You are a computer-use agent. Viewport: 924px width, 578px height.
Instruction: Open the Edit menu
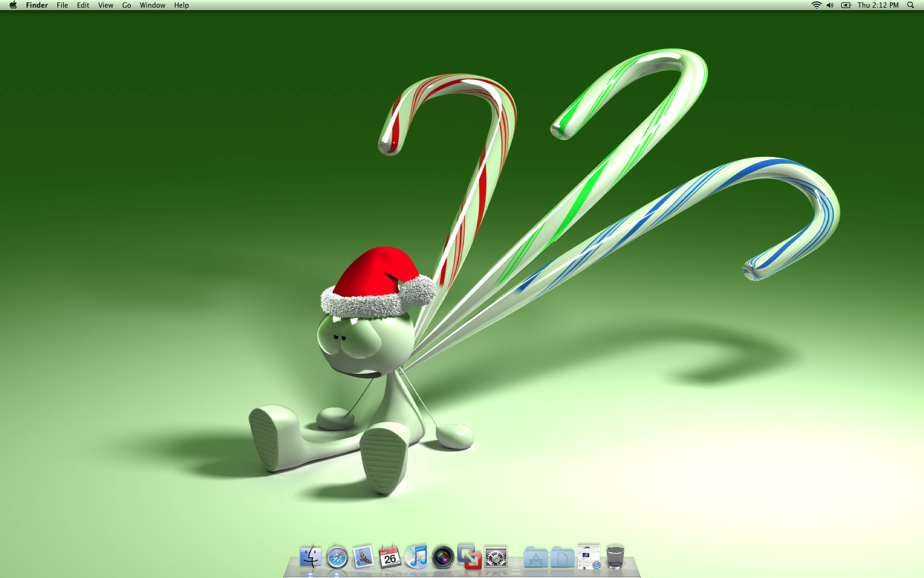point(83,5)
